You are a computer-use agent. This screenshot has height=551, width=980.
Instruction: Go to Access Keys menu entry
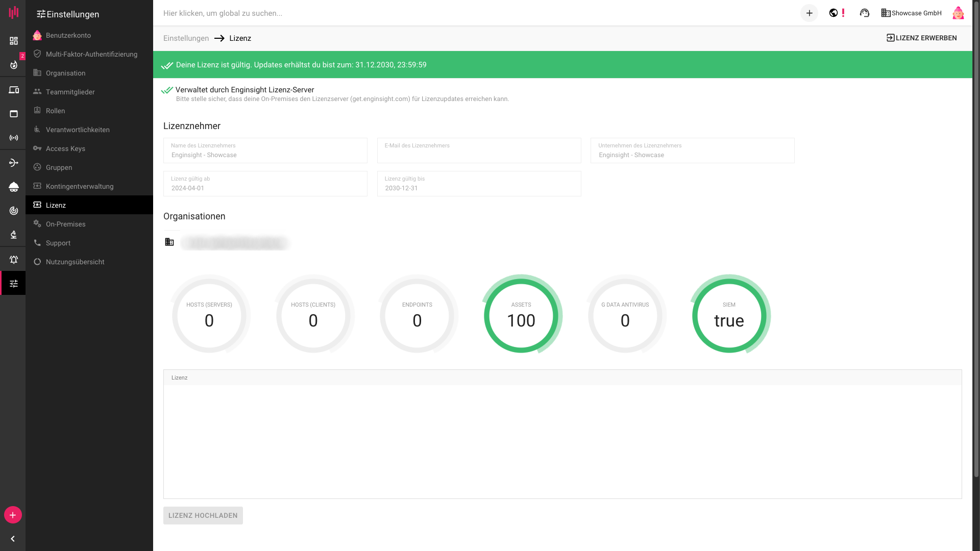click(x=65, y=148)
